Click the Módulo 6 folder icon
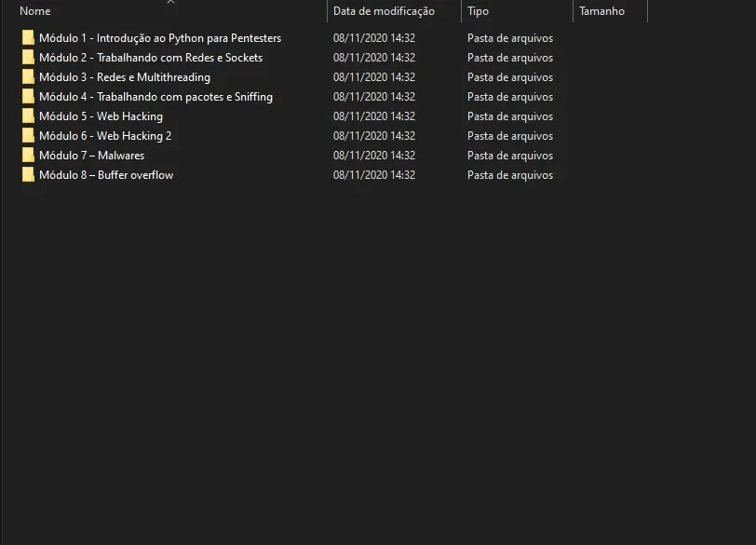Screen dimensions: 756x545 click(x=28, y=135)
